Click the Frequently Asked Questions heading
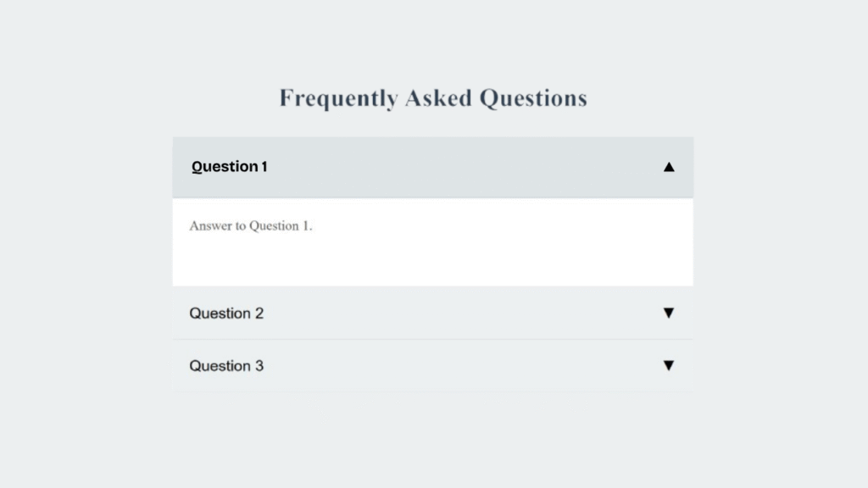Screen dimensions: 868x488 pyautogui.click(x=433, y=97)
